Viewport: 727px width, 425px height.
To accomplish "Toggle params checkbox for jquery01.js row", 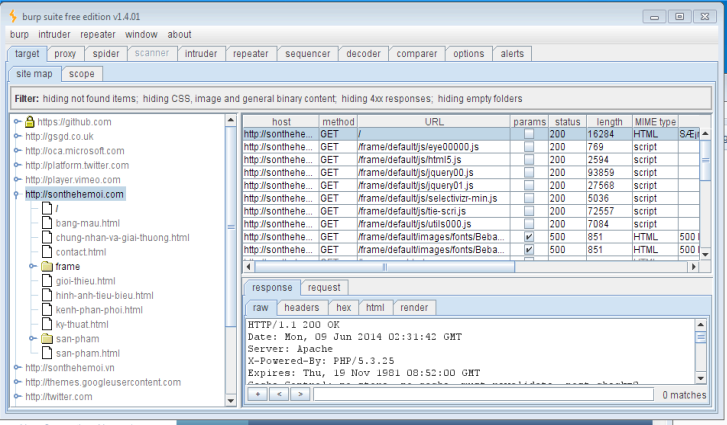I will click(529, 185).
